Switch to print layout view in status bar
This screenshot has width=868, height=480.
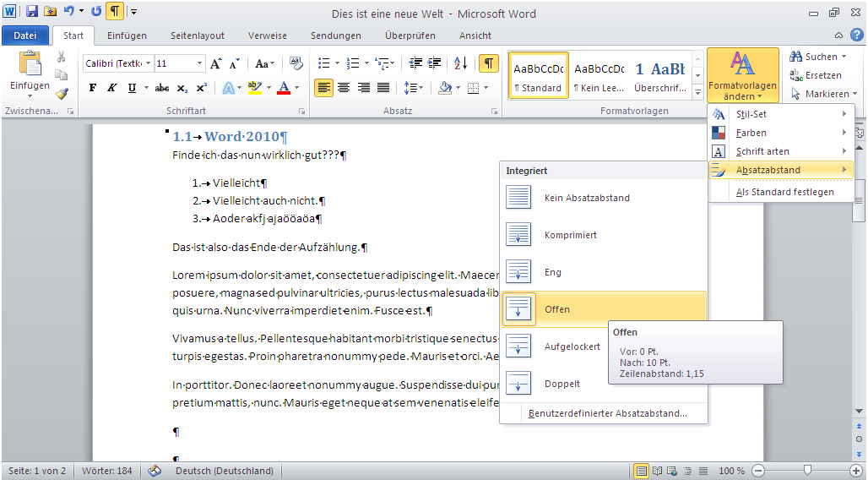(x=641, y=472)
